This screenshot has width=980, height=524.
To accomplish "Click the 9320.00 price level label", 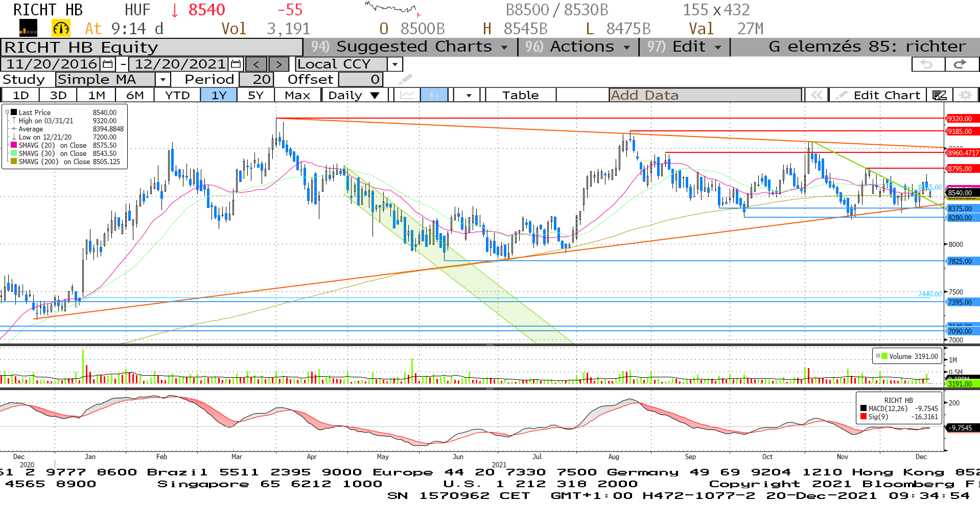I will tap(963, 119).
